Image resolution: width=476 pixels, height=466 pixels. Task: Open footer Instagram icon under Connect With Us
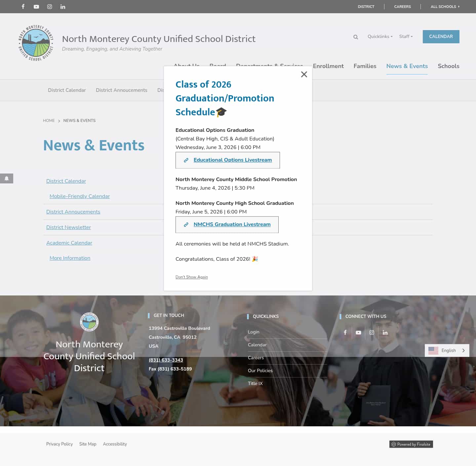(372, 332)
